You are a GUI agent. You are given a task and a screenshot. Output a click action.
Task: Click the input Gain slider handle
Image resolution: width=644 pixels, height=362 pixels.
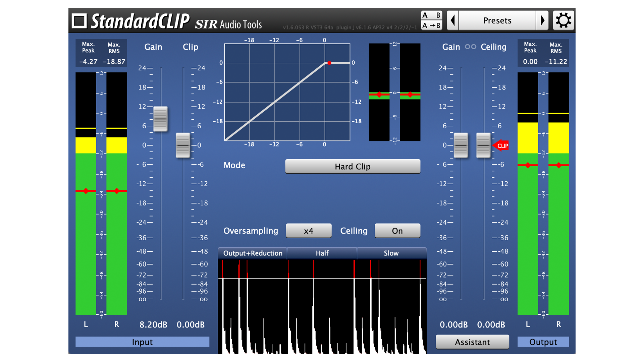tap(160, 119)
